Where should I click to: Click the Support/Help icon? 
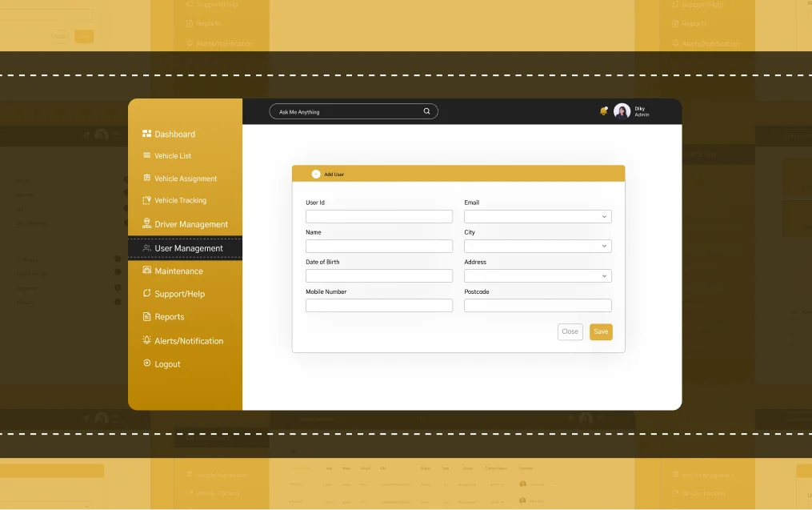tap(146, 294)
